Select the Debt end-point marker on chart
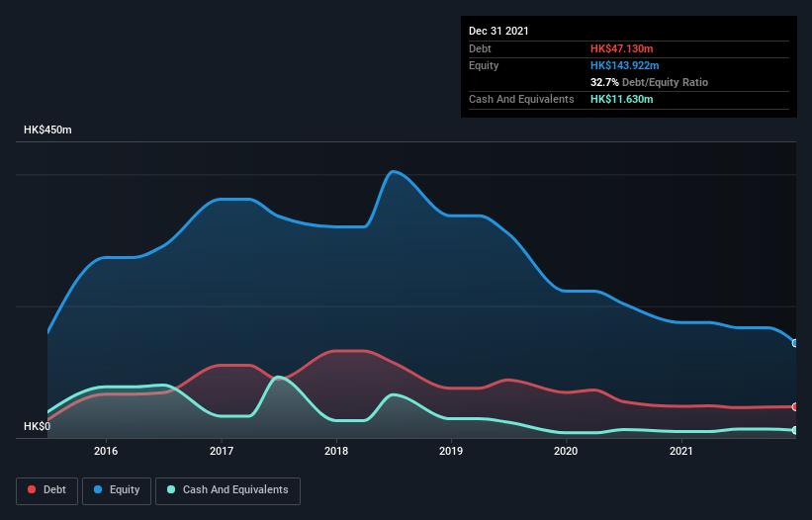812x520 pixels. [795, 406]
